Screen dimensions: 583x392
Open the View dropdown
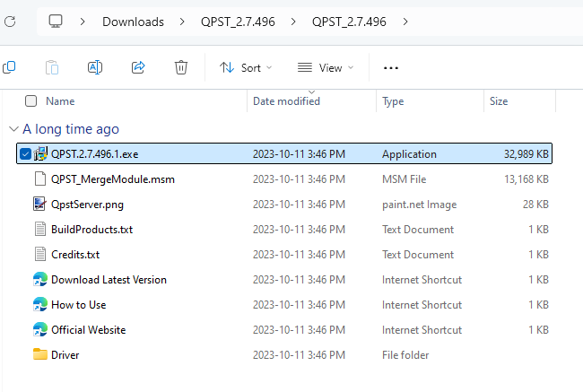[325, 67]
